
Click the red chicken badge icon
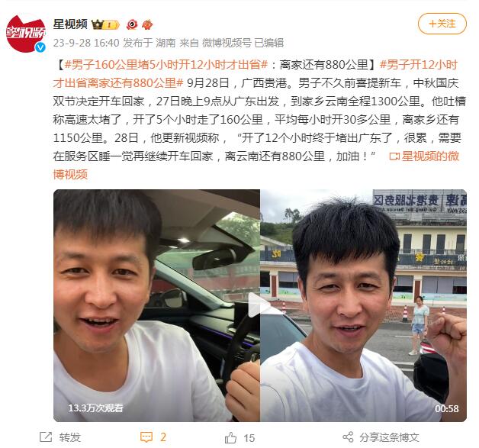click(x=147, y=24)
